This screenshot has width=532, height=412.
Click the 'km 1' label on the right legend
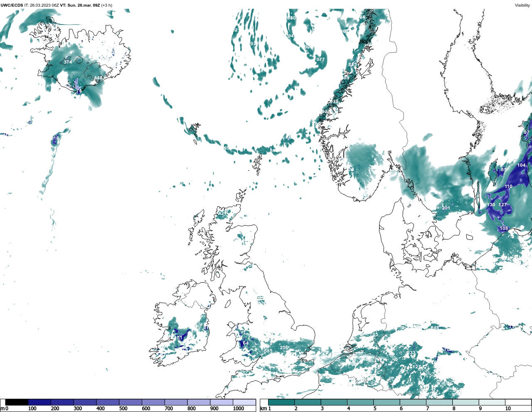click(x=266, y=409)
